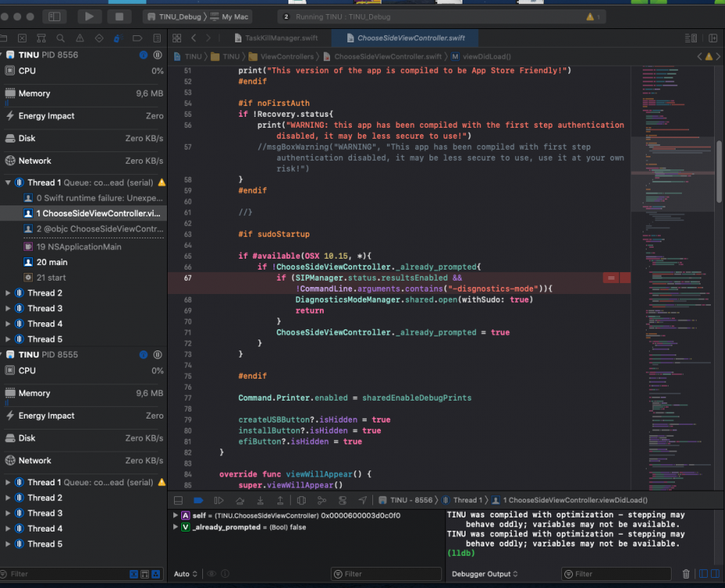
Task: Deactivate breakpoints in debug bar
Action: [x=198, y=500]
